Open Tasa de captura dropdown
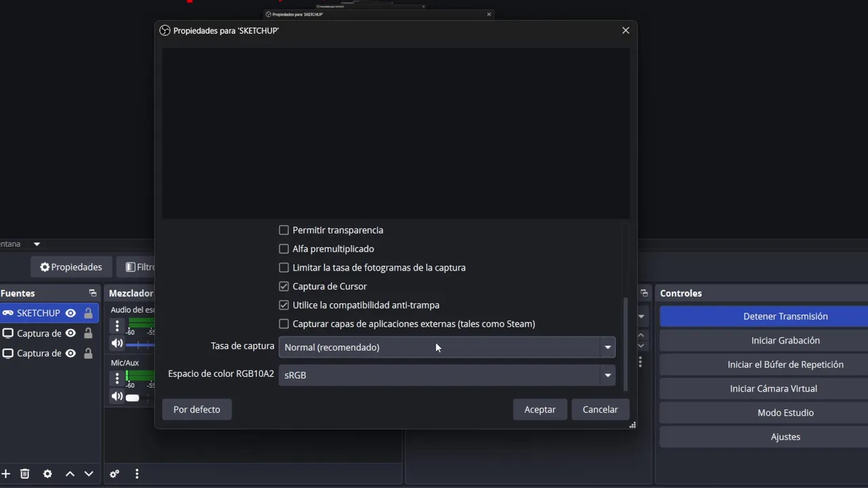 tap(447, 347)
